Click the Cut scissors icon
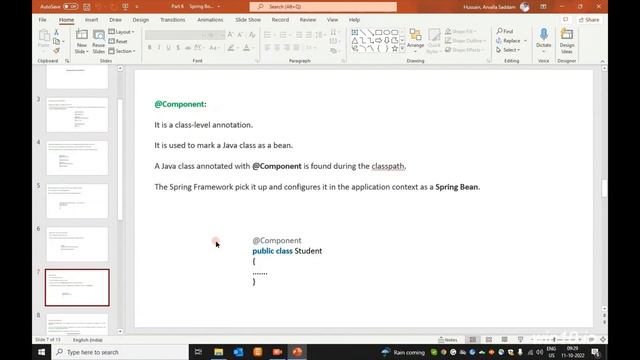The image size is (640, 360). [57, 32]
